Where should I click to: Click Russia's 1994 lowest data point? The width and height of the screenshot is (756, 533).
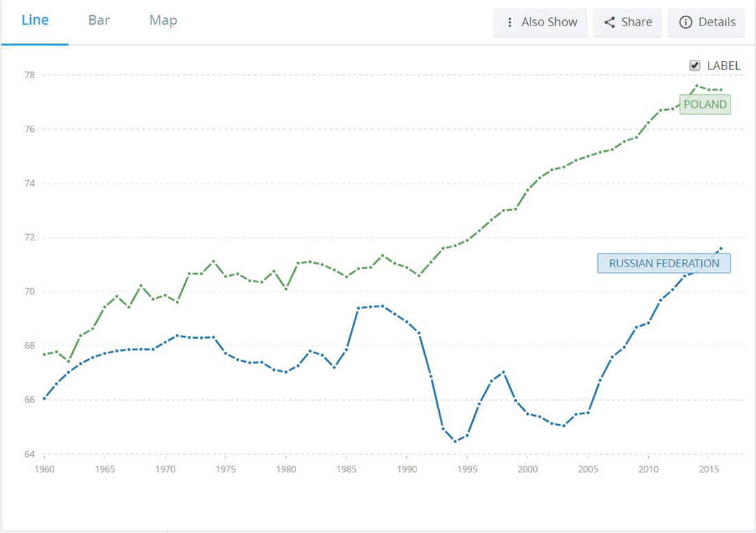pos(455,442)
